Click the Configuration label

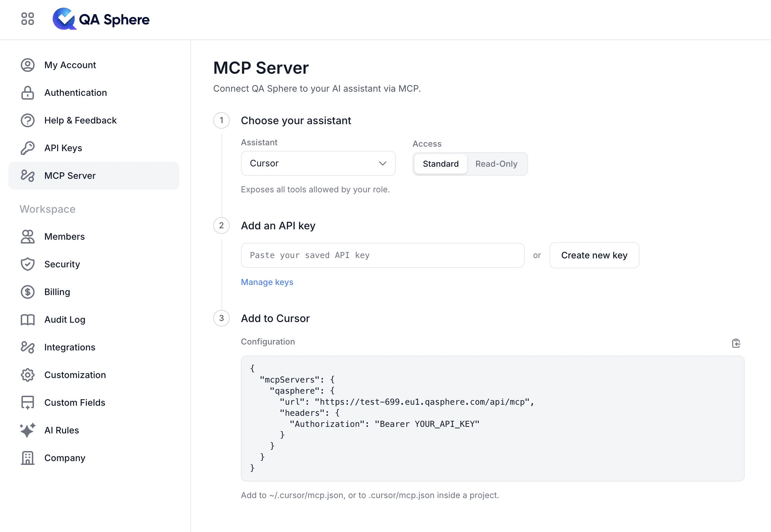[x=268, y=342]
